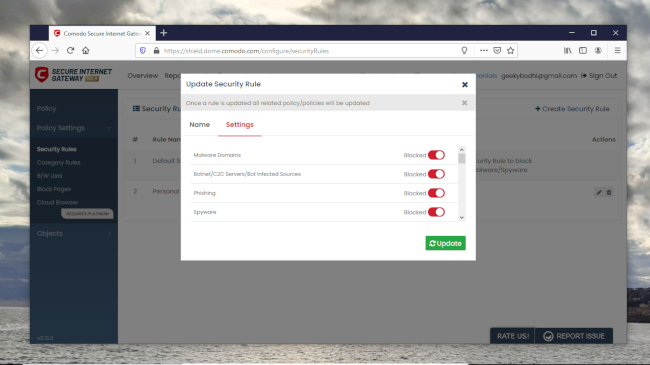Image resolution: width=650 pixels, height=365 pixels.
Task: Click RATE US! button
Action: click(x=513, y=336)
